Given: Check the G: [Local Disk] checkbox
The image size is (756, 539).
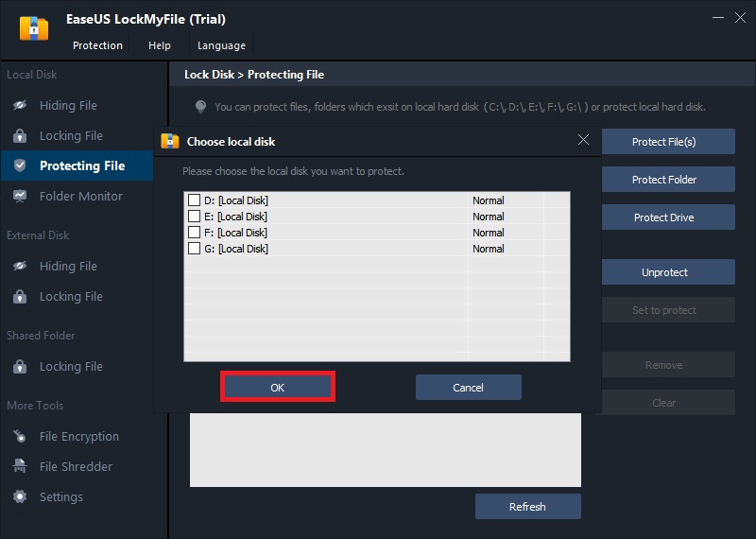Looking at the screenshot, I should [195, 248].
